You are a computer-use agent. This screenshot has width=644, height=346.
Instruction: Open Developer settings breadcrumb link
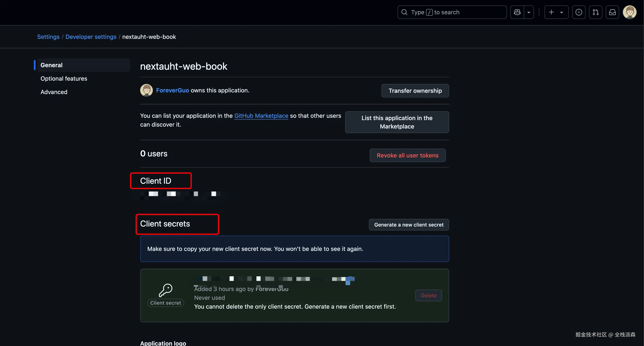click(x=91, y=37)
